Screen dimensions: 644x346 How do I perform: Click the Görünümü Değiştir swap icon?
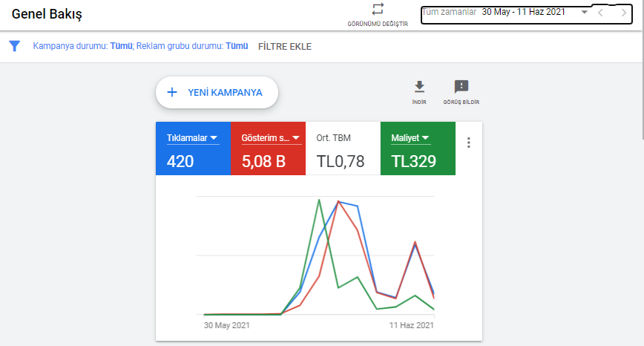(x=378, y=9)
